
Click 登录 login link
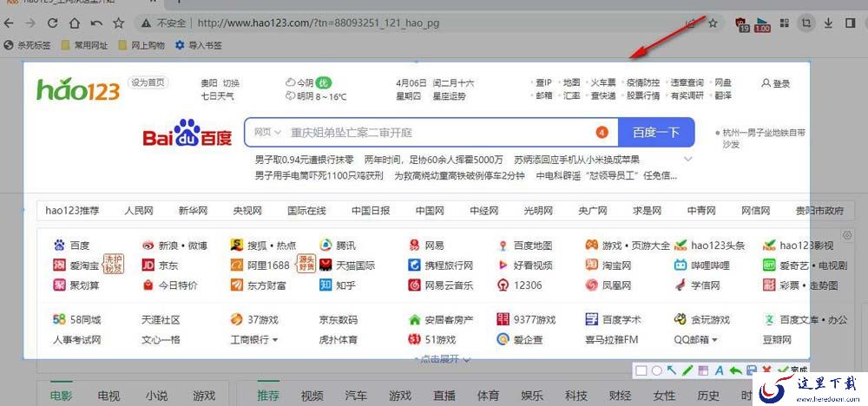click(776, 83)
